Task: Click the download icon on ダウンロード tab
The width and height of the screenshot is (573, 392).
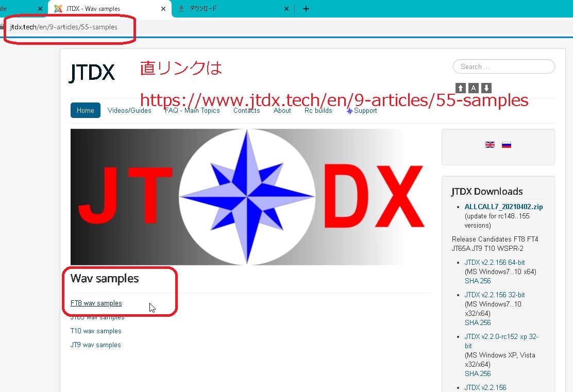Action: pos(181,9)
